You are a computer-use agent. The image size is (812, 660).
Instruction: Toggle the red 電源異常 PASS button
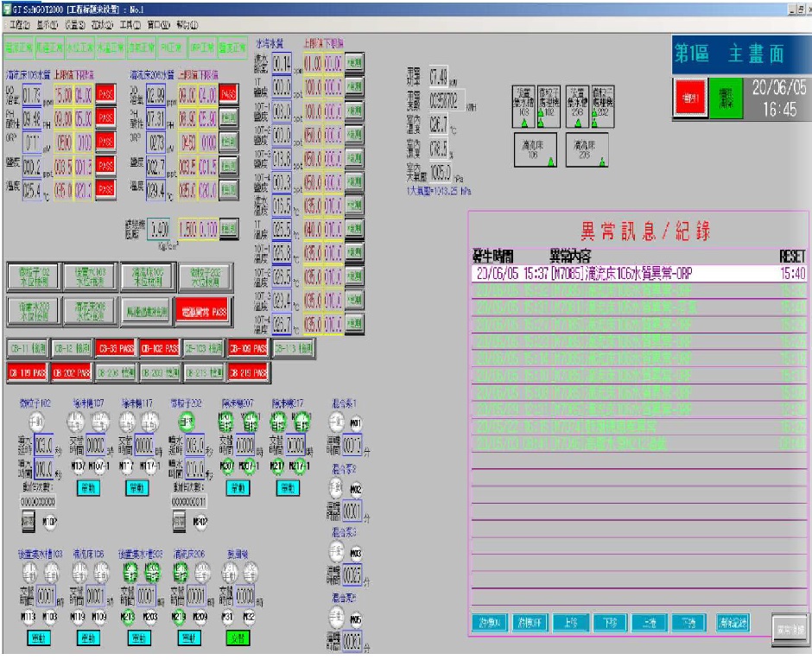(200, 311)
